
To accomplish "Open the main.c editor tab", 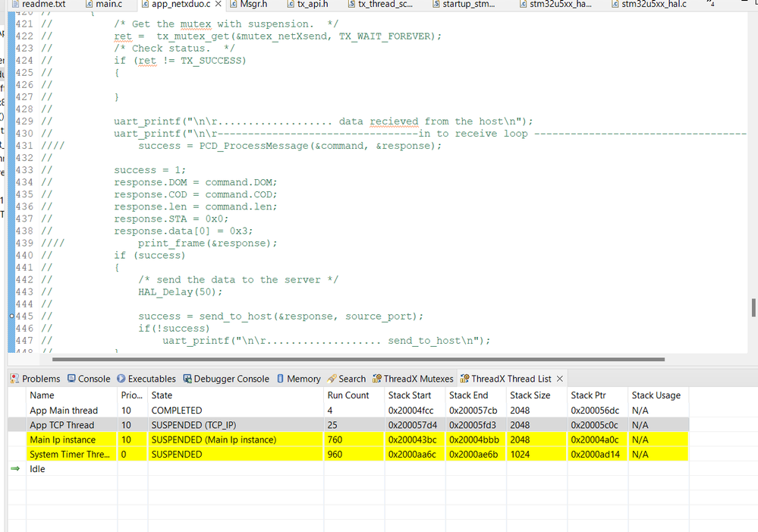I will coord(104,5).
